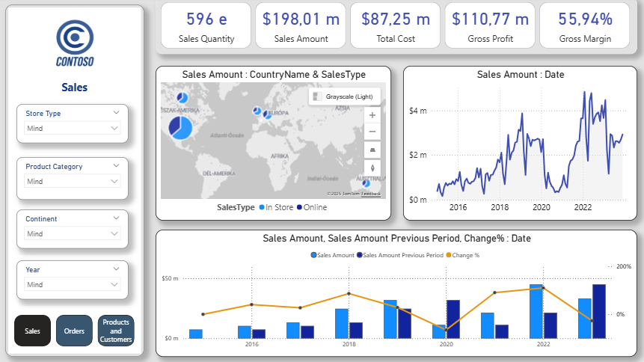Click the Sales Amount Previous Period legend swatch
644x362 pixels.
click(359, 255)
